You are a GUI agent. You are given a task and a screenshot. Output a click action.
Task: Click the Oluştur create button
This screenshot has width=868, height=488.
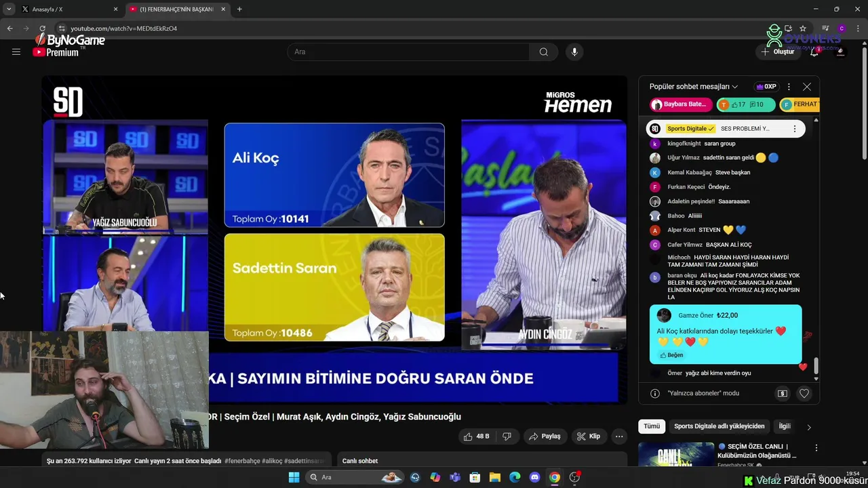pos(778,52)
